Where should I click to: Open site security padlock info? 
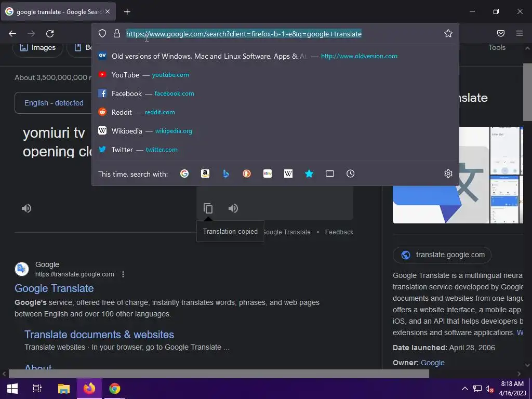[x=117, y=33]
